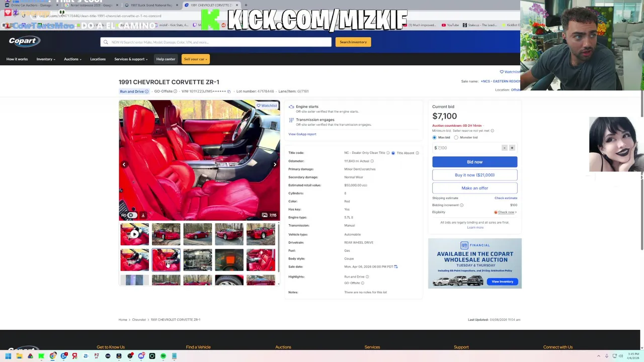
Task: Click the Check now eligibility link
Action: pos(506,212)
